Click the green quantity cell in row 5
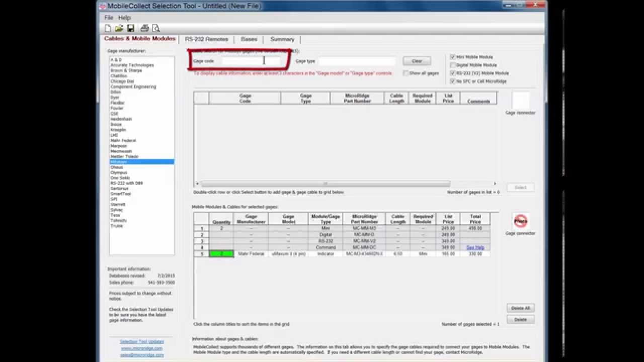644x362 pixels. tap(221, 254)
